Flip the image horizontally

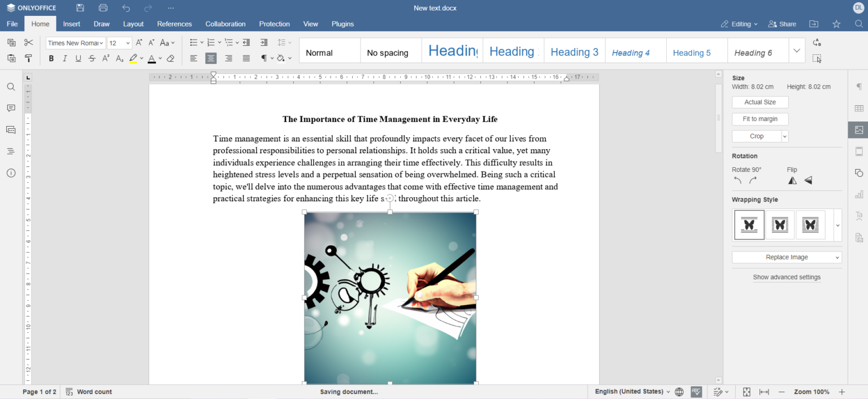(x=792, y=181)
